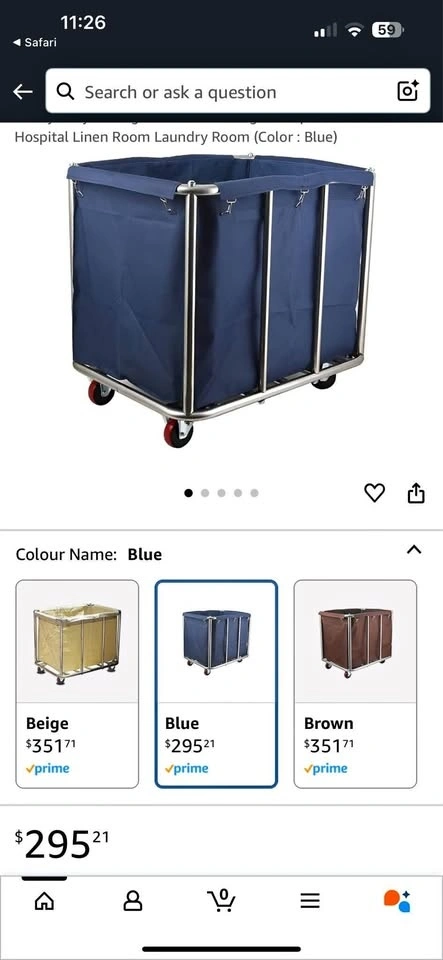Viewport: 443px width, 960px height.
Task: Open the blue laundry cart main image
Action: pyautogui.click(x=221, y=300)
